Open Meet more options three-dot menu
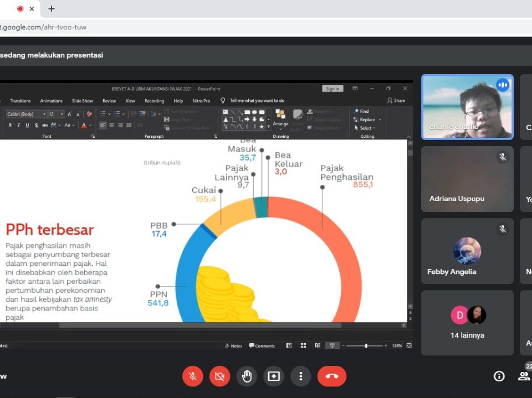The width and height of the screenshot is (532, 398). pos(300,376)
